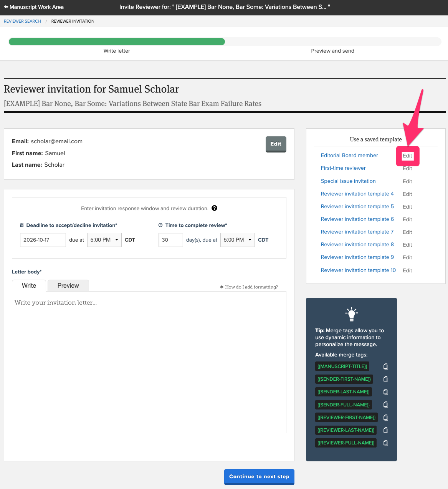The height and width of the screenshot is (489, 448).
Task: Edit the First-time reviewer template
Action: tap(407, 168)
